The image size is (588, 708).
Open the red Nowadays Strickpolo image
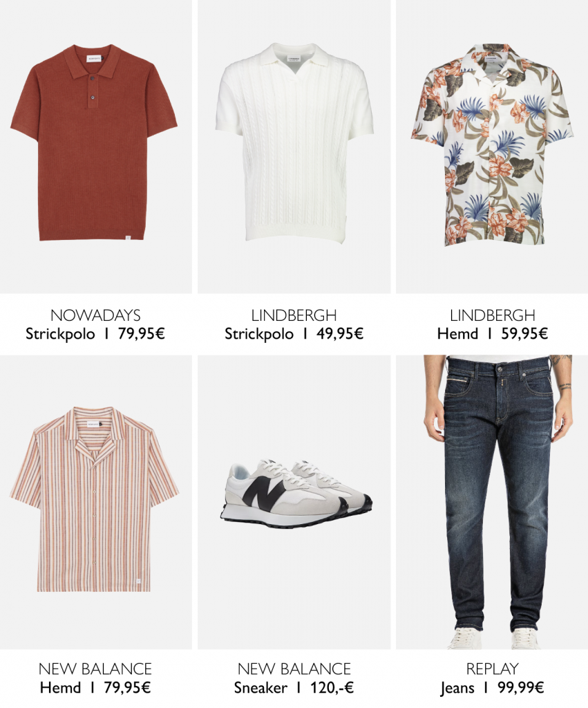coord(95,147)
